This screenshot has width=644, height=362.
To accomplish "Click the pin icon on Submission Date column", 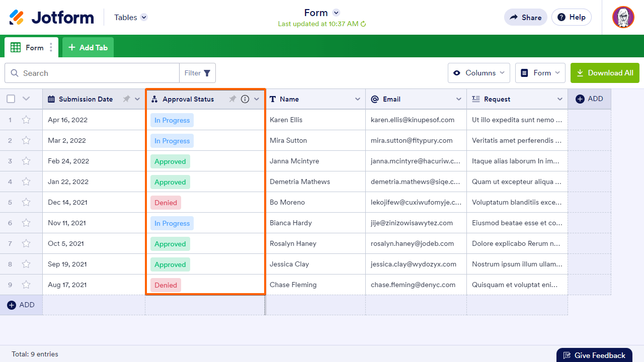I will point(126,99).
